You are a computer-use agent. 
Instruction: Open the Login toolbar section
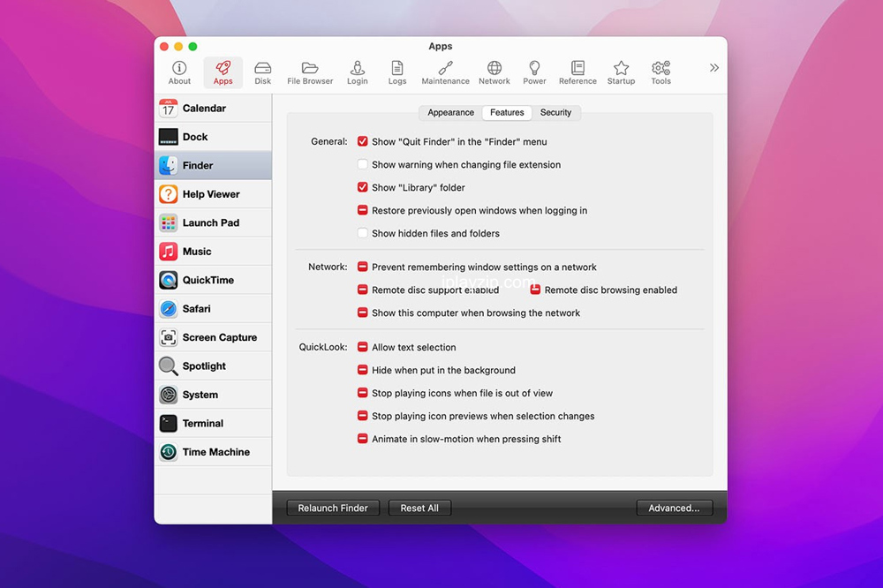click(x=357, y=72)
